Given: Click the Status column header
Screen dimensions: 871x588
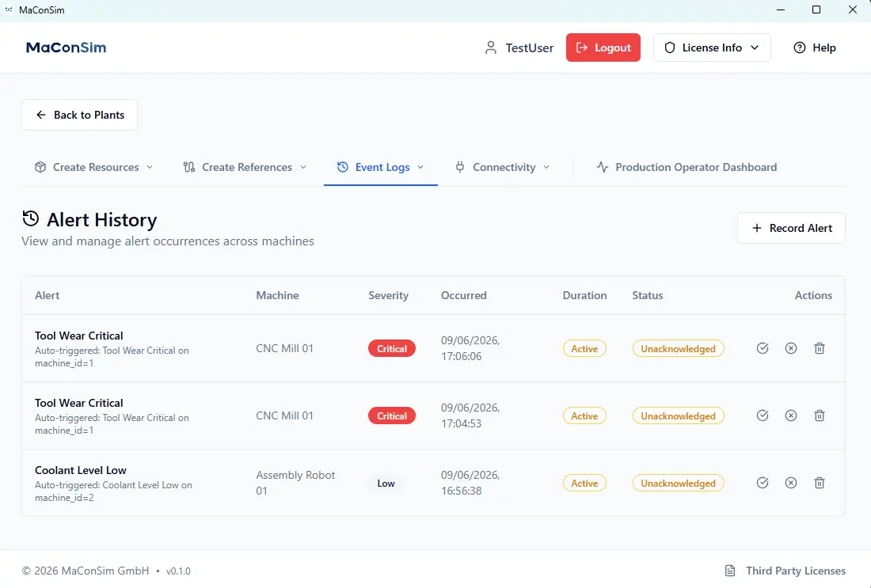Looking at the screenshot, I should coord(648,295).
